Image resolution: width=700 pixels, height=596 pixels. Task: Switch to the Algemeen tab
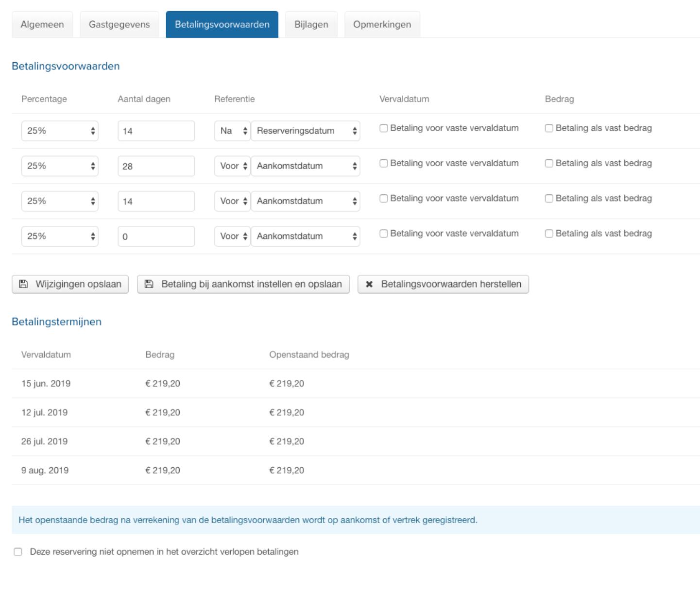click(42, 25)
